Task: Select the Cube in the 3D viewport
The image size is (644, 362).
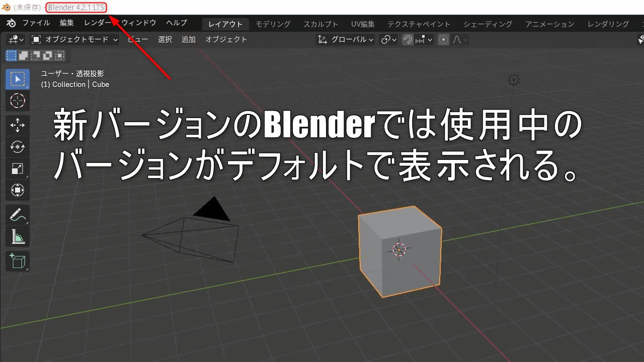Action: click(400, 251)
